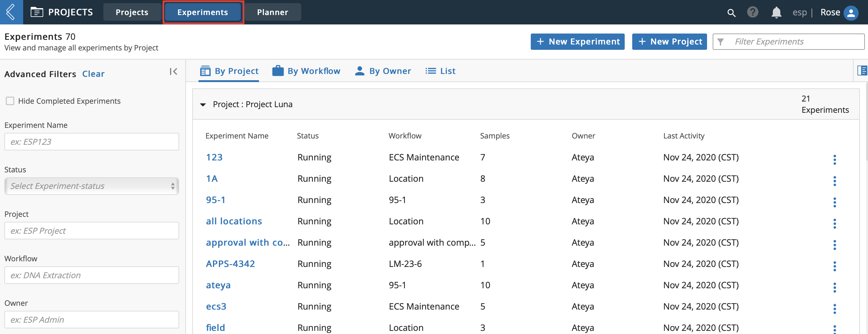The width and height of the screenshot is (868, 334).
Task: Click the New Project button
Action: click(x=669, y=41)
